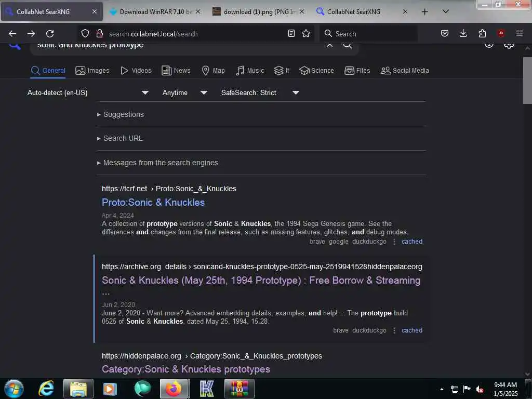Open the Firefox hamburger menu
This screenshot has width=532, height=399.
coord(520,33)
